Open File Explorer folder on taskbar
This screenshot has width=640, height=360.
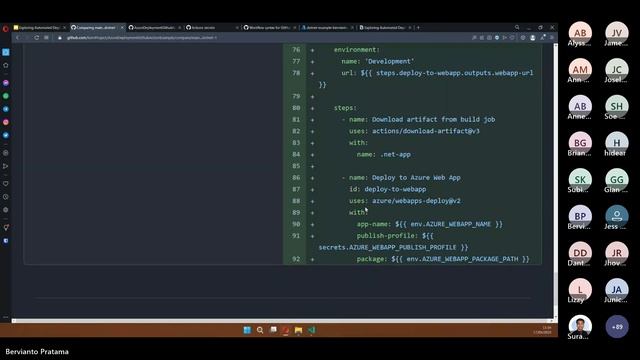[298, 330]
